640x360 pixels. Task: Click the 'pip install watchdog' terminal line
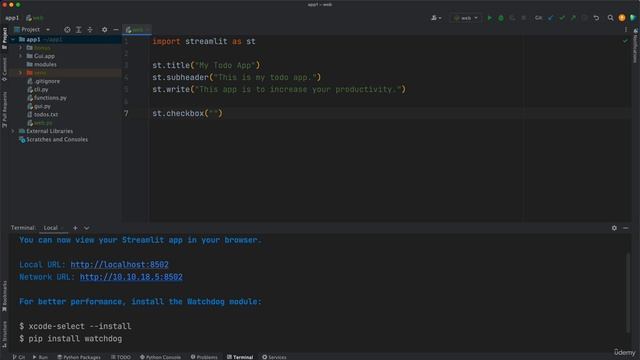(x=71, y=339)
